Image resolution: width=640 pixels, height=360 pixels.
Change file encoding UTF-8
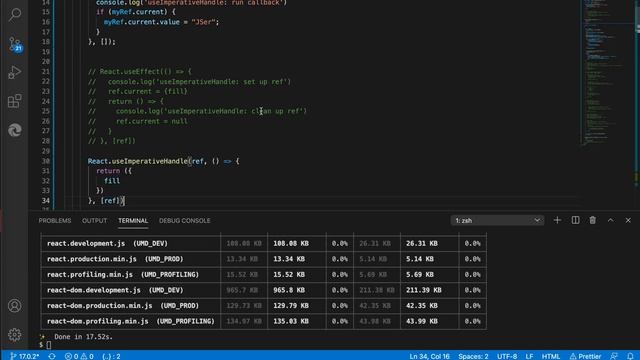pyautogui.click(x=507, y=356)
